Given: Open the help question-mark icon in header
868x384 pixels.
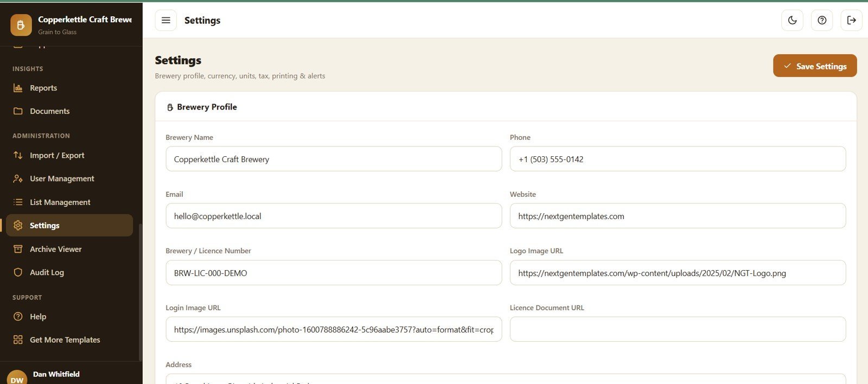Looking at the screenshot, I should click(822, 20).
